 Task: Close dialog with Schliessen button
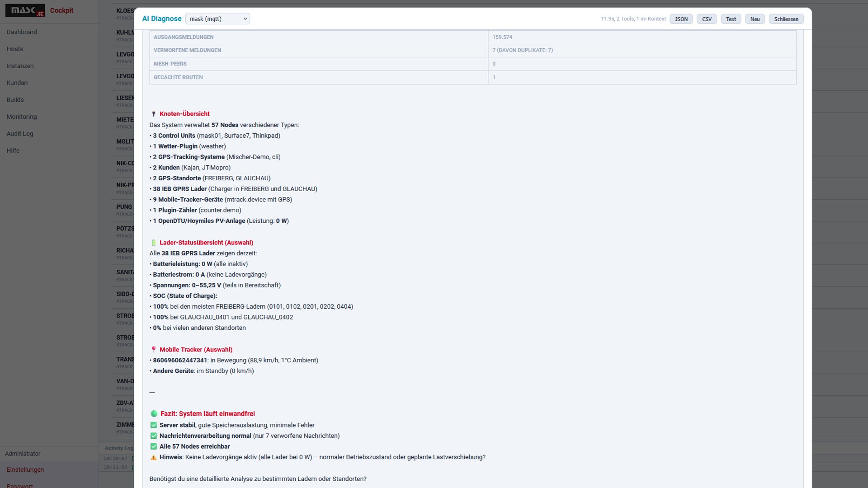[786, 19]
